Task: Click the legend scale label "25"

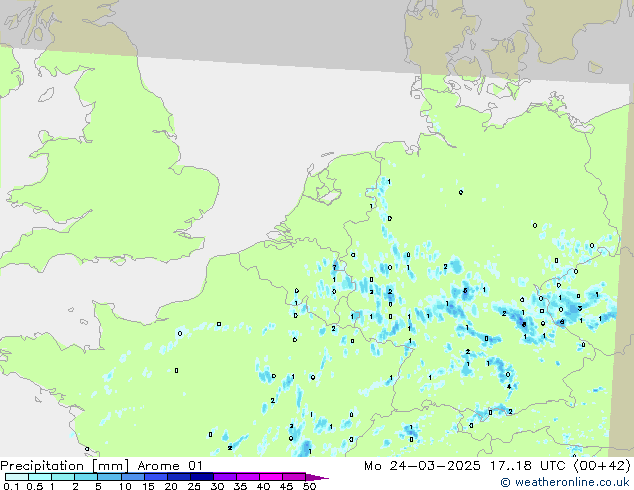Action: (194, 486)
